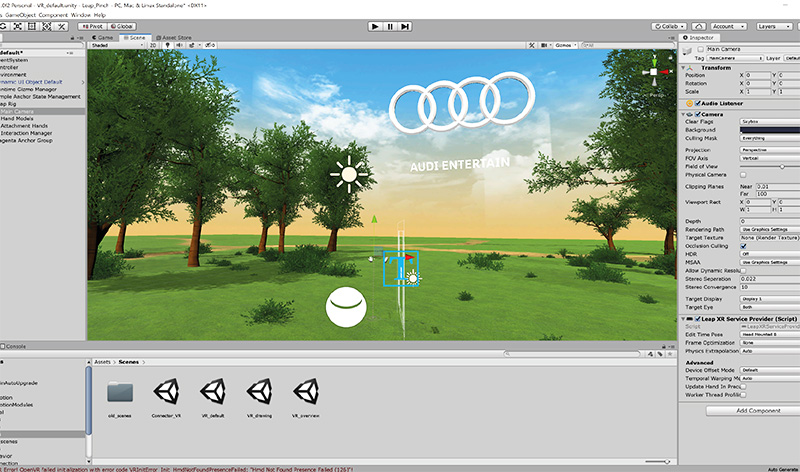Open the Component menu
Viewport: 800px width, 472px height.
(53, 15)
